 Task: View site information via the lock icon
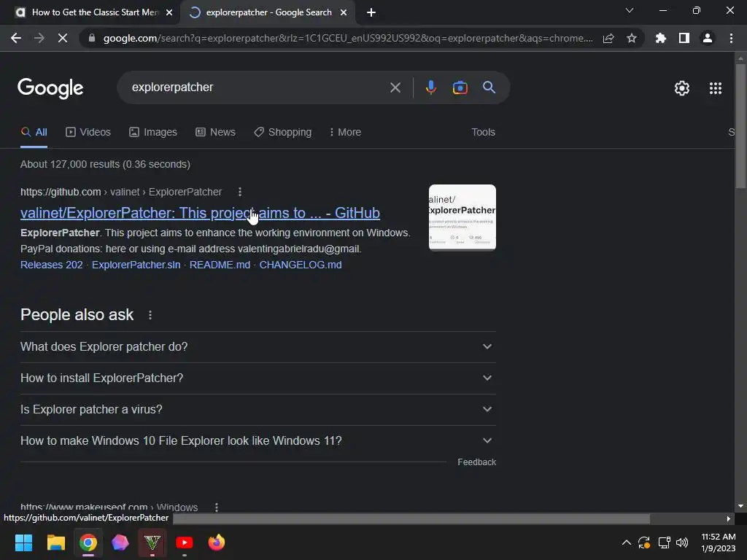click(x=92, y=38)
